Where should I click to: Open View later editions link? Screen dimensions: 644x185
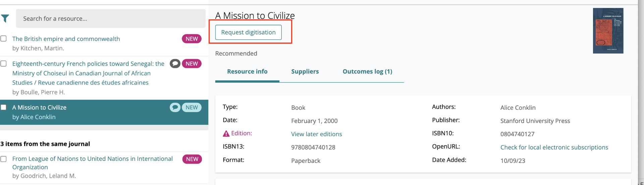(317, 134)
